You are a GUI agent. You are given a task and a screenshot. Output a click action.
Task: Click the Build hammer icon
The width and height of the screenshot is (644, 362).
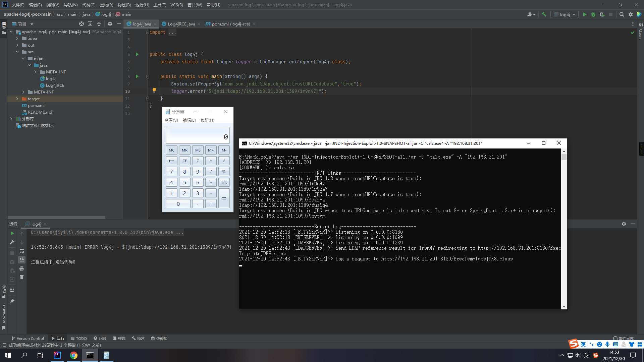[x=544, y=14]
